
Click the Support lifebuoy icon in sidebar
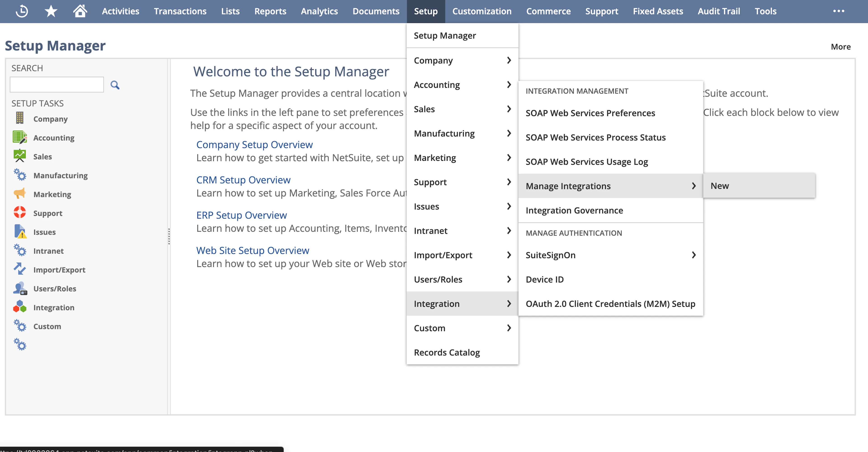pos(19,212)
